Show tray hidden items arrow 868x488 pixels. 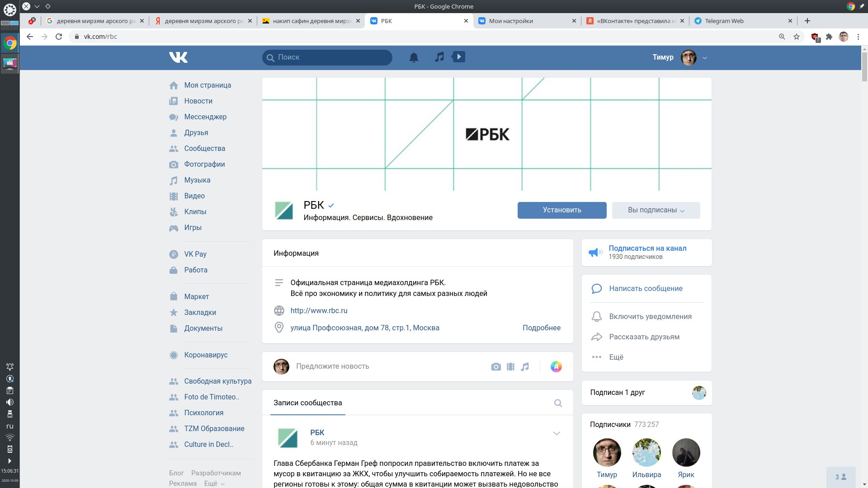[9, 461]
